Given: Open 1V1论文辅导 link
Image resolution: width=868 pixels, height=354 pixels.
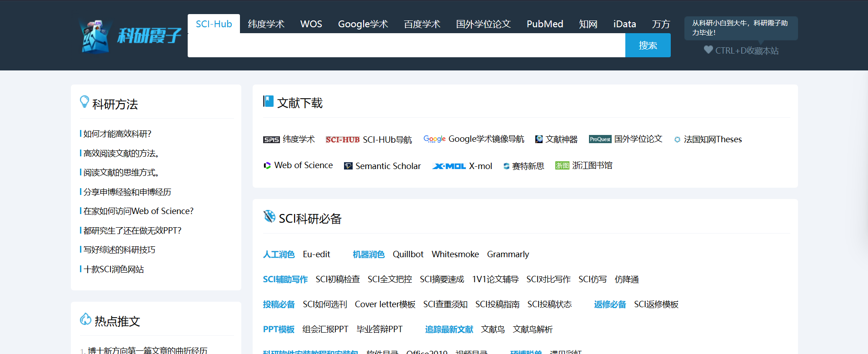Looking at the screenshot, I should 495,279.
